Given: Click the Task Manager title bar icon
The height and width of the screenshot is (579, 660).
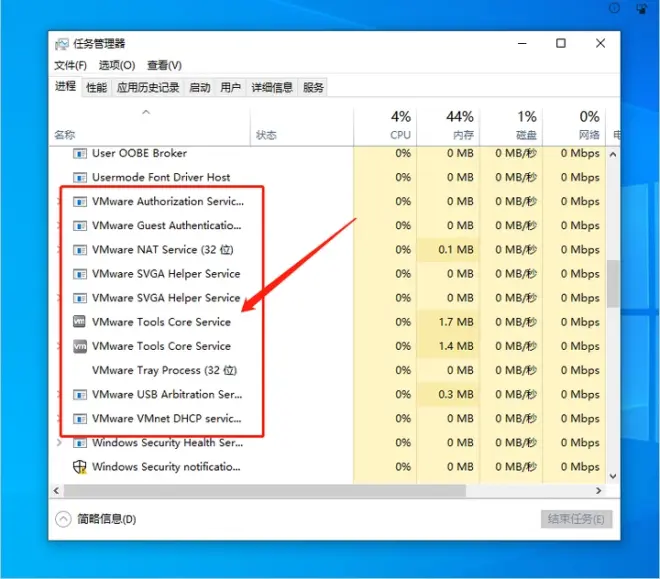Looking at the screenshot, I should [x=62, y=44].
